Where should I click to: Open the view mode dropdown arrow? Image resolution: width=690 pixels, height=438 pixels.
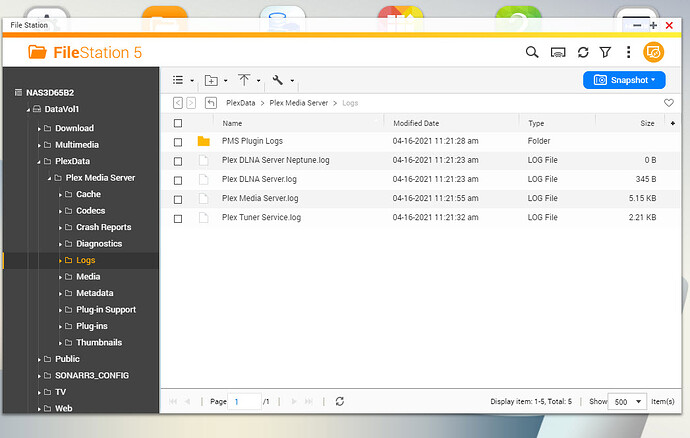coord(192,81)
